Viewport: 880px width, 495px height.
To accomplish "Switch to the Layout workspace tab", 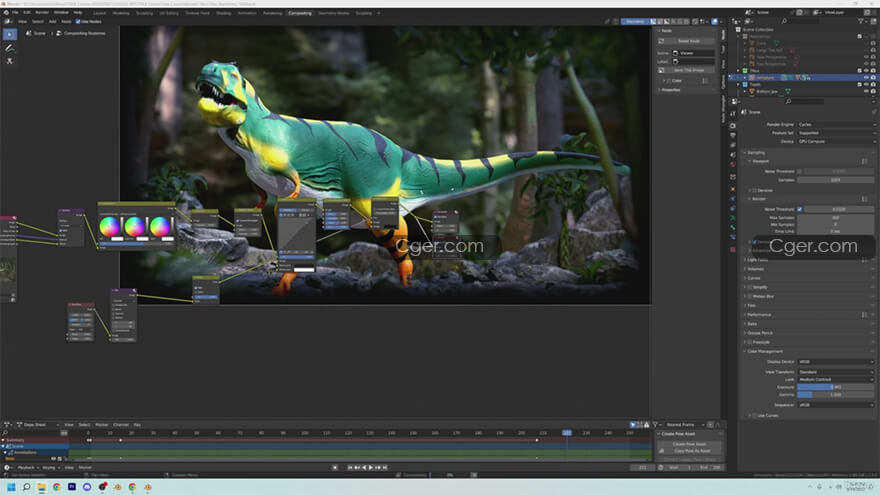I will tap(99, 13).
